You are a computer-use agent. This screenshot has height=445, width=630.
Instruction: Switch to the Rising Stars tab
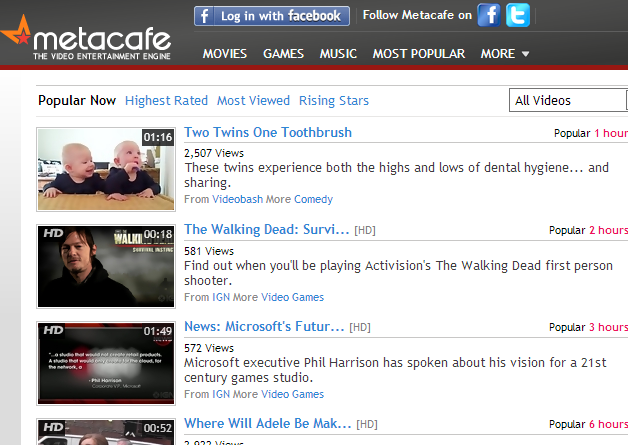[333, 100]
